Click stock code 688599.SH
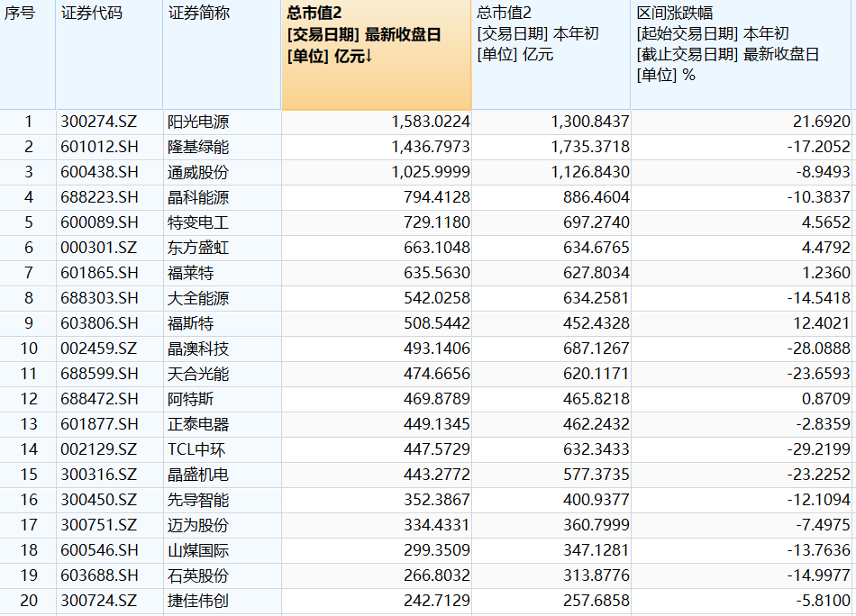856x616 pixels. point(100,374)
